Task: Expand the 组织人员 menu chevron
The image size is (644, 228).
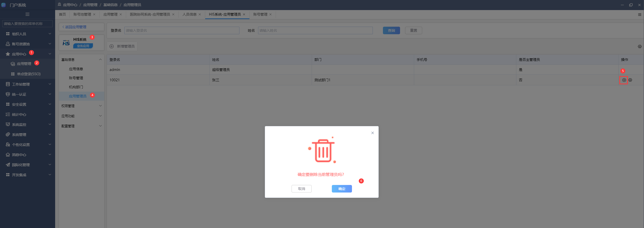Action: click(50, 34)
